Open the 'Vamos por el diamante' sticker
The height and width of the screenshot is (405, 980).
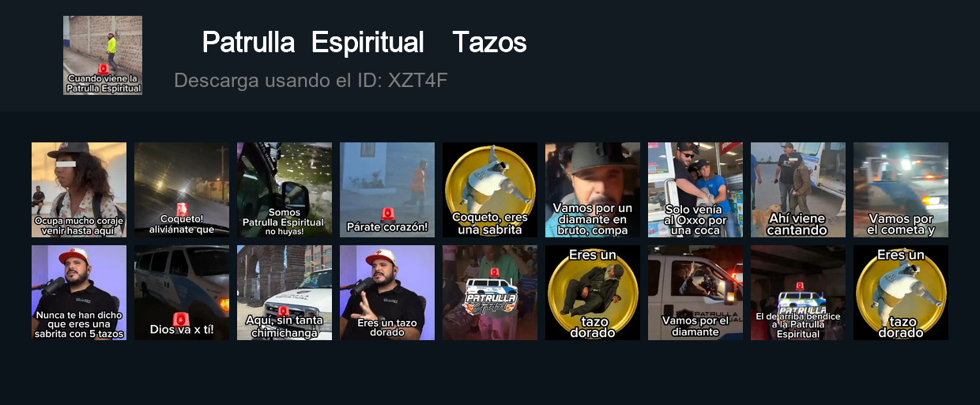pos(695,293)
